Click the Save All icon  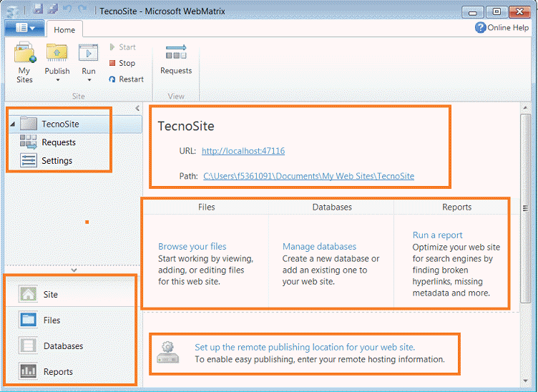(x=52, y=9)
